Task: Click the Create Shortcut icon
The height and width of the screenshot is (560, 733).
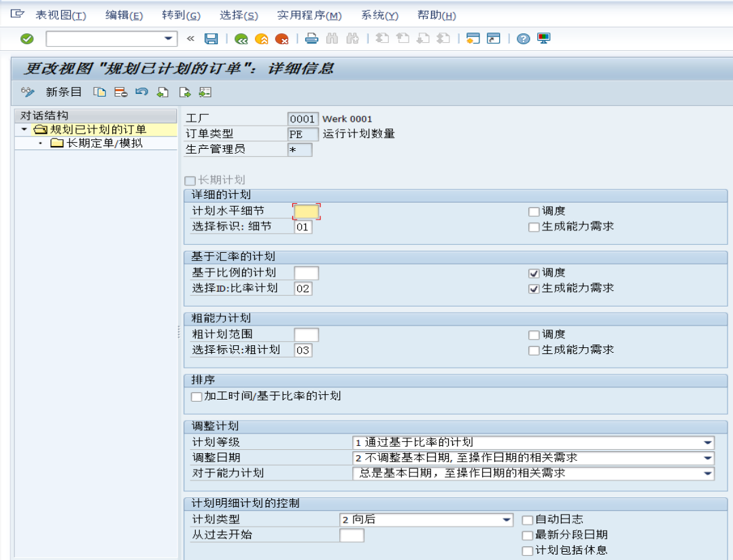Action: [494, 39]
